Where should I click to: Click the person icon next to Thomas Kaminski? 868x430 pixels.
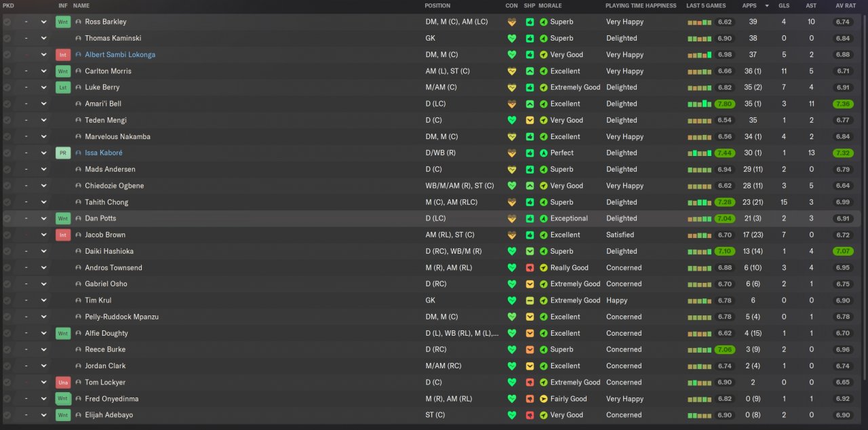pos(79,39)
